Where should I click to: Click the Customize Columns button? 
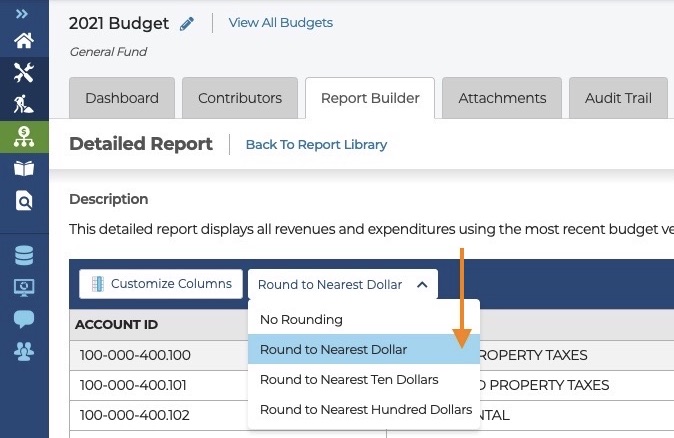[x=161, y=284]
